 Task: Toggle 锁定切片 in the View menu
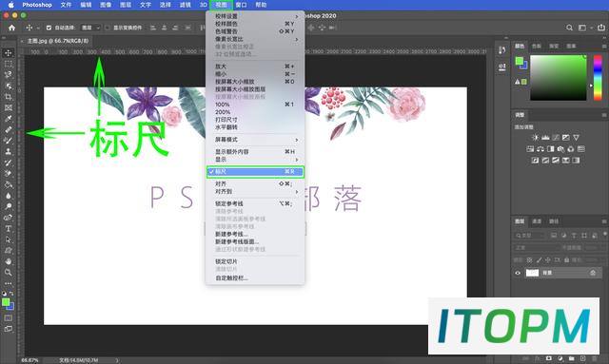tap(255, 261)
